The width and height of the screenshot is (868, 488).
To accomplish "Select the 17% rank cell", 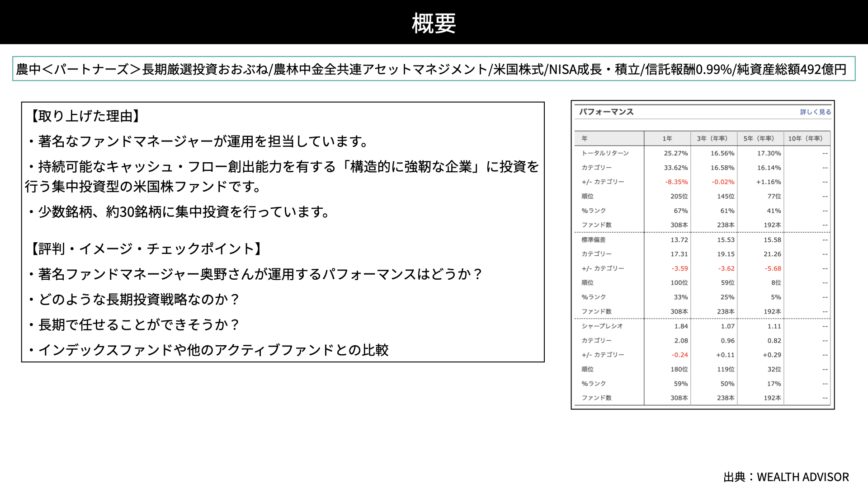I will (x=774, y=384).
